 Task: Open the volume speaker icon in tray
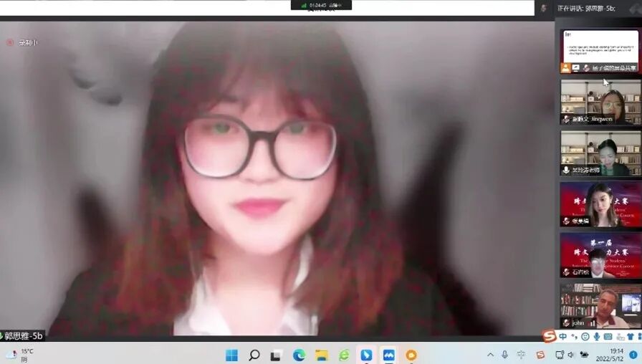(x=572, y=355)
